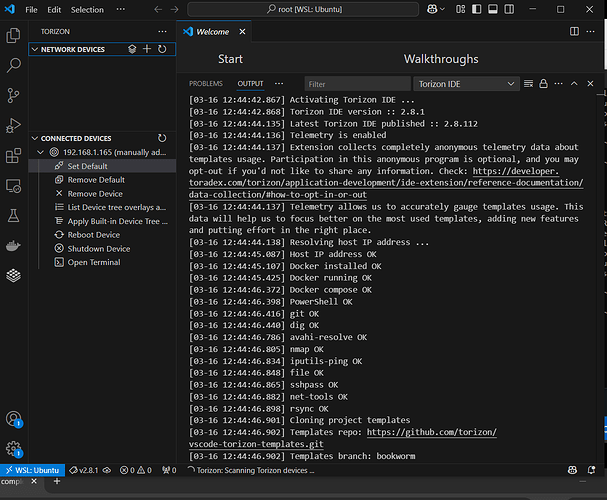This screenshot has width=607, height=500.
Task: Expand the hidden panel tabs overflow
Action: 279,84
